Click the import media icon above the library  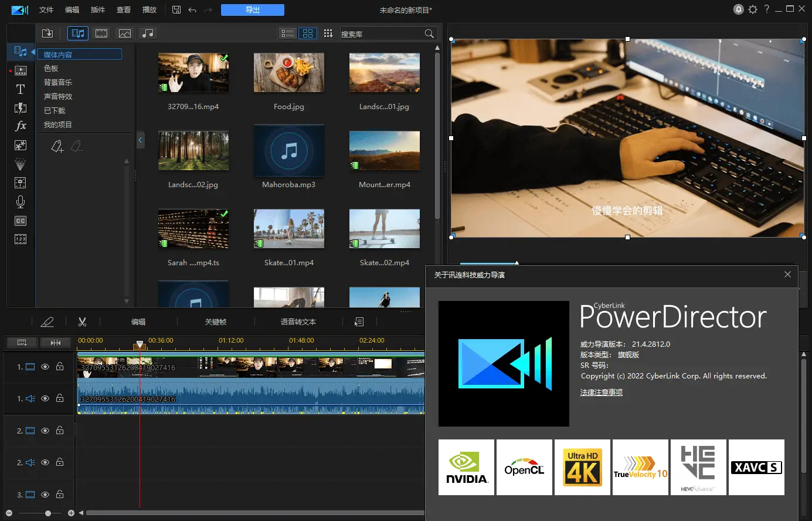pos(47,33)
